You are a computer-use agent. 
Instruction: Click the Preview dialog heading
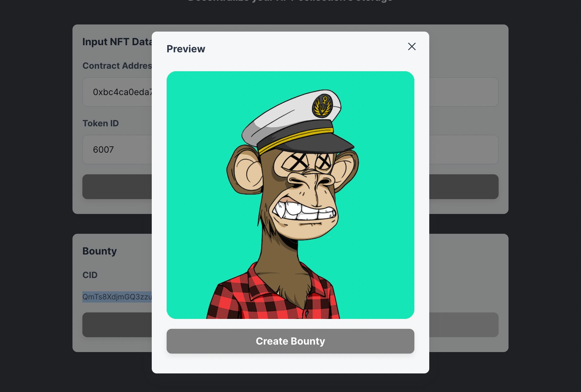click(186, 49)
